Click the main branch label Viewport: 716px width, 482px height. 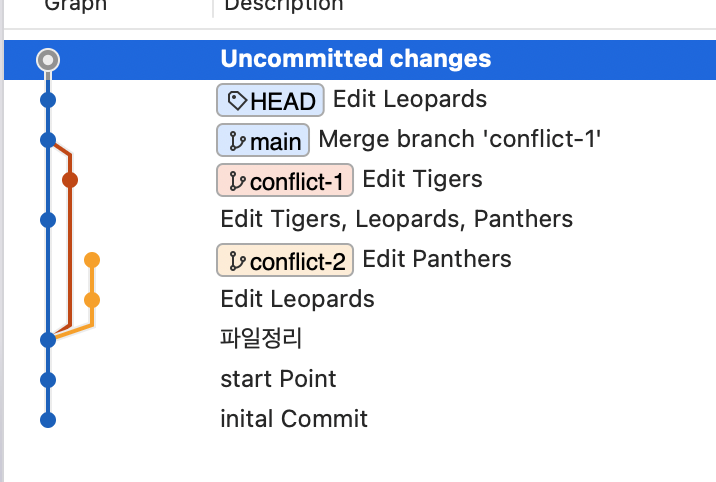[263, 140]
